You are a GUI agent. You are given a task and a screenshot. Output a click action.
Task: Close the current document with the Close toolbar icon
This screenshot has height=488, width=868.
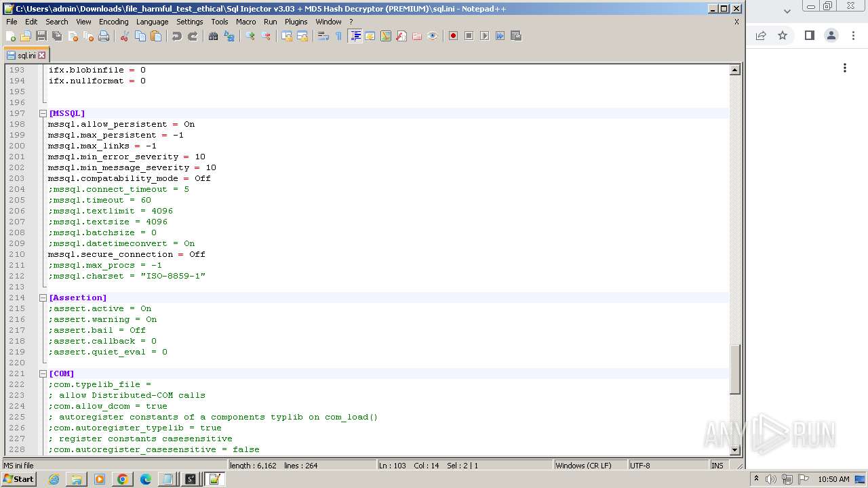click(x=73, y=36)
